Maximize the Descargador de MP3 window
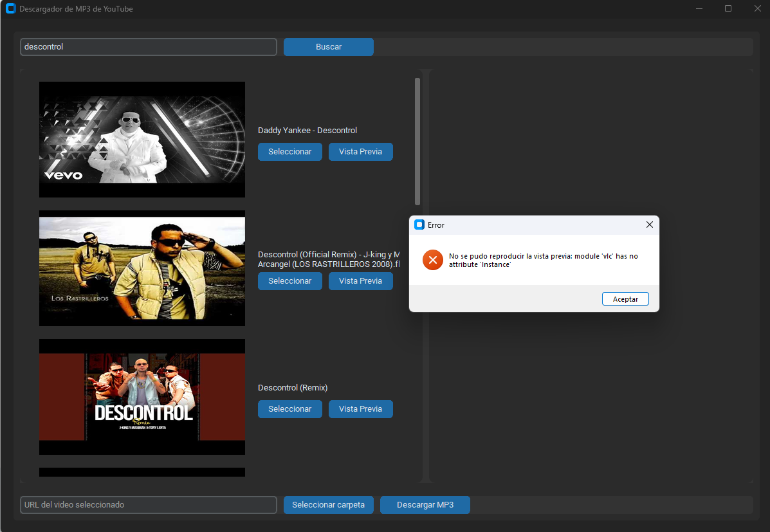Screen dimensions: 770x532 coord(728,9)
